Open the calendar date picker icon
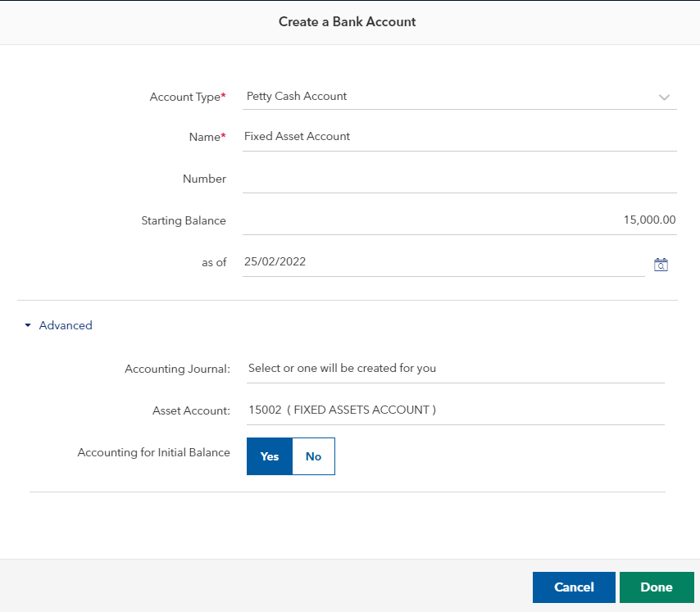 (661, 264)
